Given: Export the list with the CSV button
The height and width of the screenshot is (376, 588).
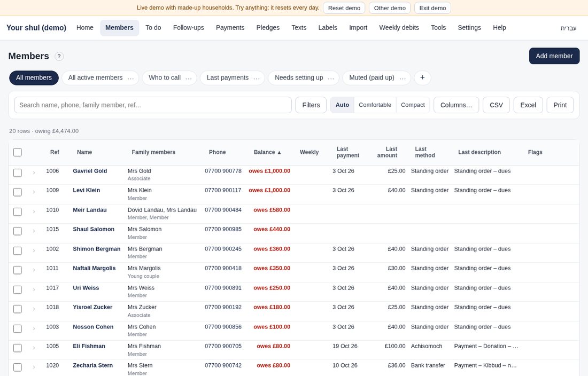Looking at the screenshot, I should 496,105.
